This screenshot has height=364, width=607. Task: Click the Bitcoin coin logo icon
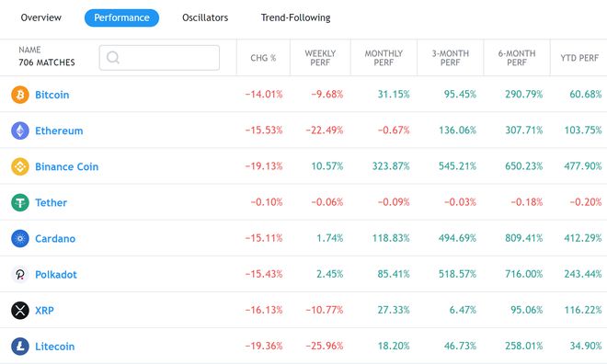20,95
